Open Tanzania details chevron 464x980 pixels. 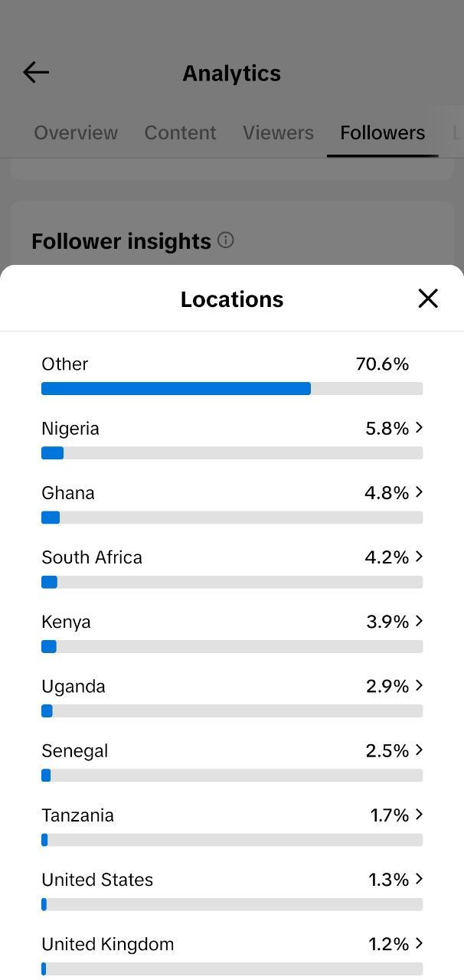(x=419, y=815)
